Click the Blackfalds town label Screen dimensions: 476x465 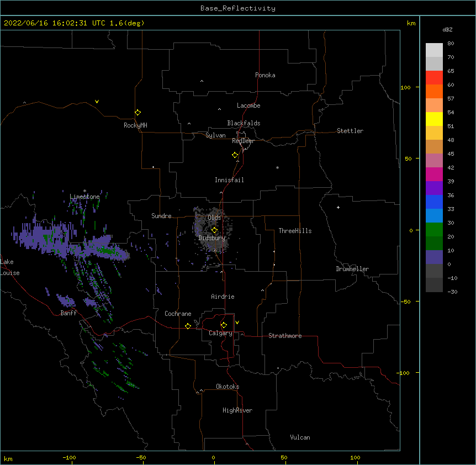coord(244,123)
